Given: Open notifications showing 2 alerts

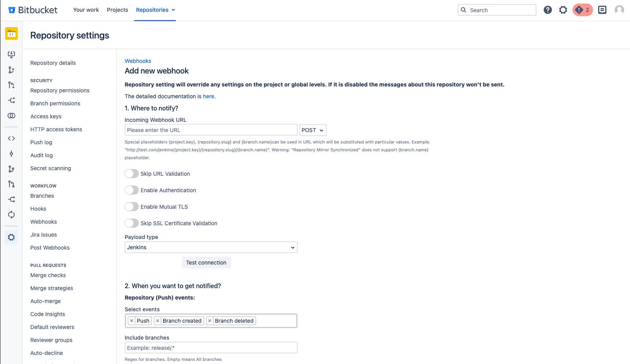Looking at the screenshot, I should coord(582,10).
